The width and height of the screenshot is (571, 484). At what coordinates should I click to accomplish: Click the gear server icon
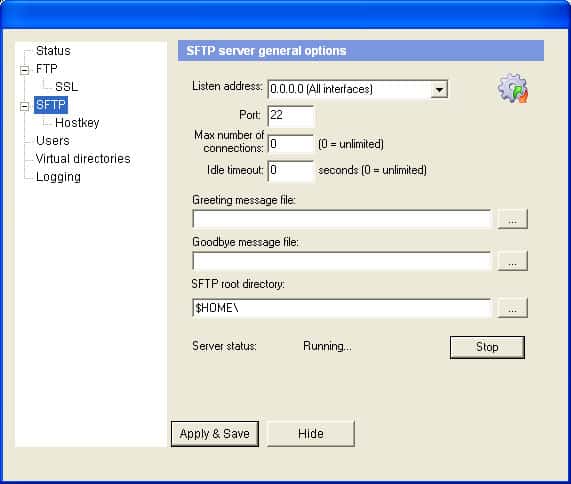(x=513, y=88)
